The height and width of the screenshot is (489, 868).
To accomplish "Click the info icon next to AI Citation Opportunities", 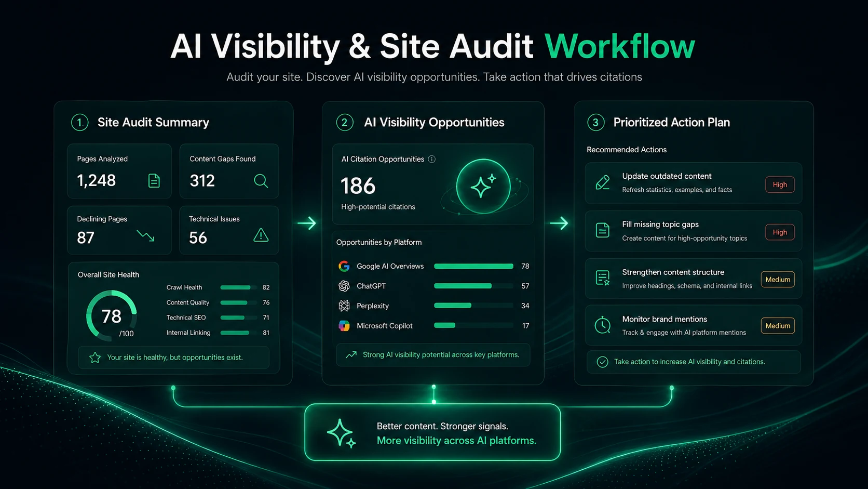I will pyautogui.click(x=432, y=159).
